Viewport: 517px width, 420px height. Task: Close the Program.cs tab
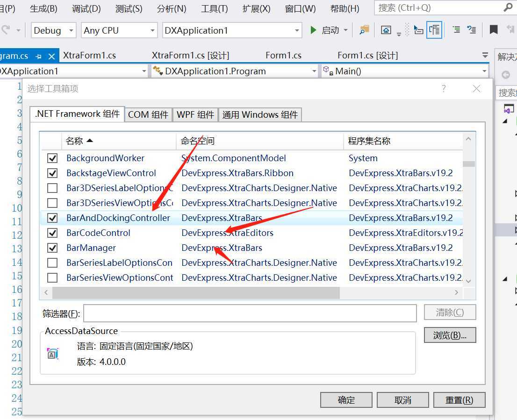coord(51,57)
